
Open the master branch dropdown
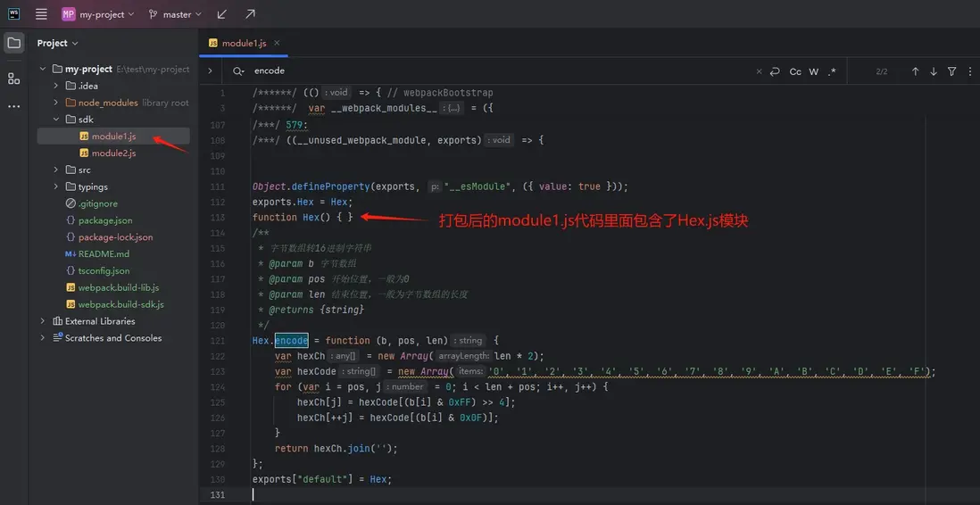[175, 13]
